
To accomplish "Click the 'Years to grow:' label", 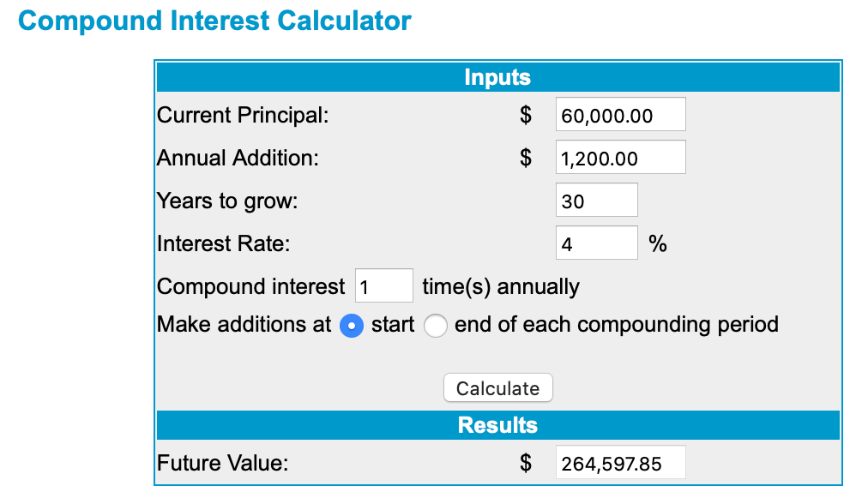I will pyautogui.click(x=227, y=201).
